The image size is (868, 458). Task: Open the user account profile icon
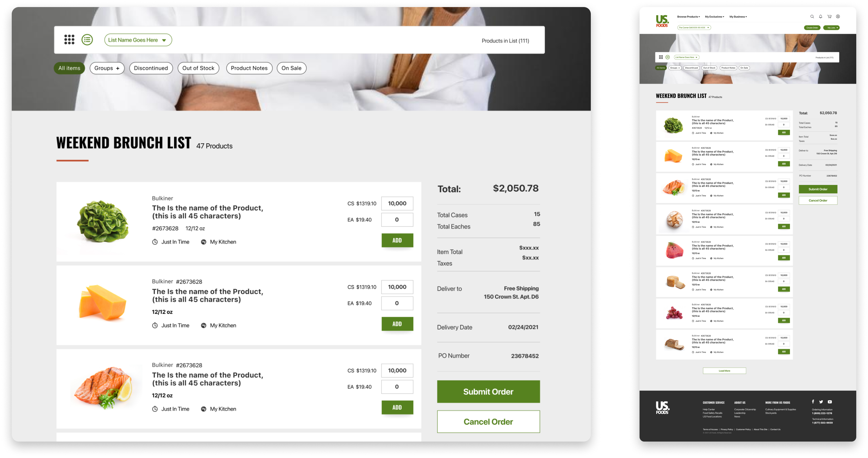coord(838,16)
